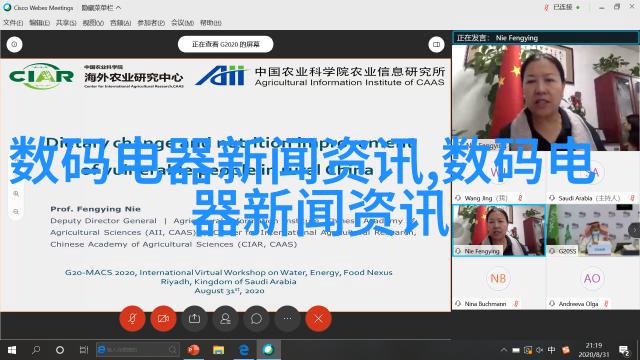Leave meeting with red X button
This screenshot has height=360, width=640.
[318, 318]
